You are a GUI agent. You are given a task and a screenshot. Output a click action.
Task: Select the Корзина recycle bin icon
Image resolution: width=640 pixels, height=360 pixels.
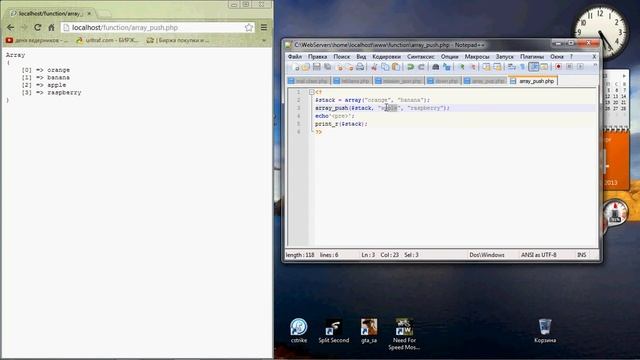545,330
